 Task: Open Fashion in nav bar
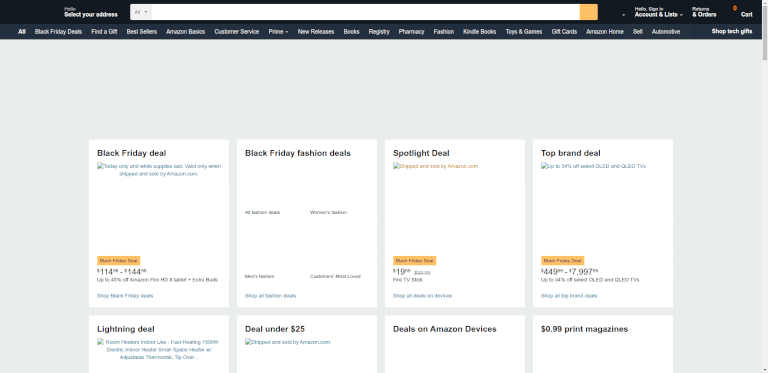[444, 32]
